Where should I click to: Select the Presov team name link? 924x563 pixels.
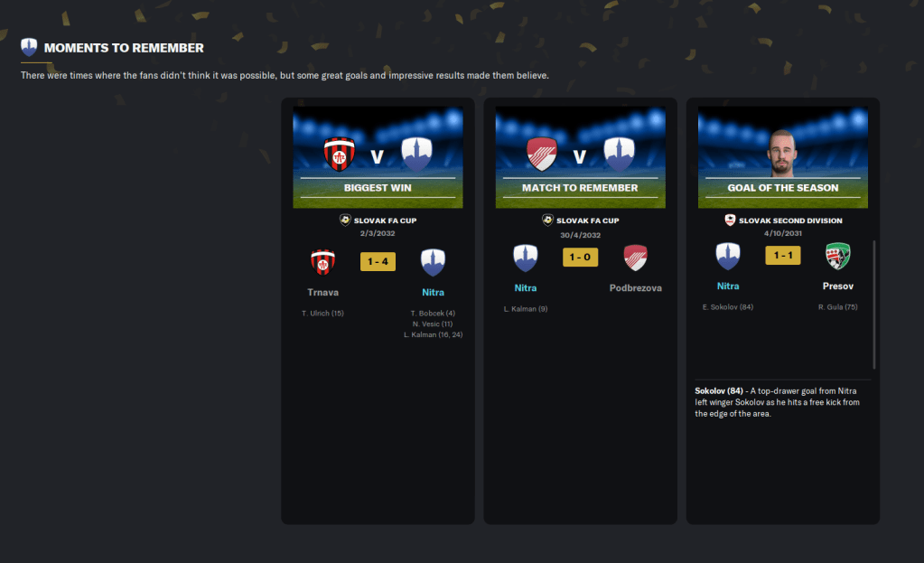838,286
